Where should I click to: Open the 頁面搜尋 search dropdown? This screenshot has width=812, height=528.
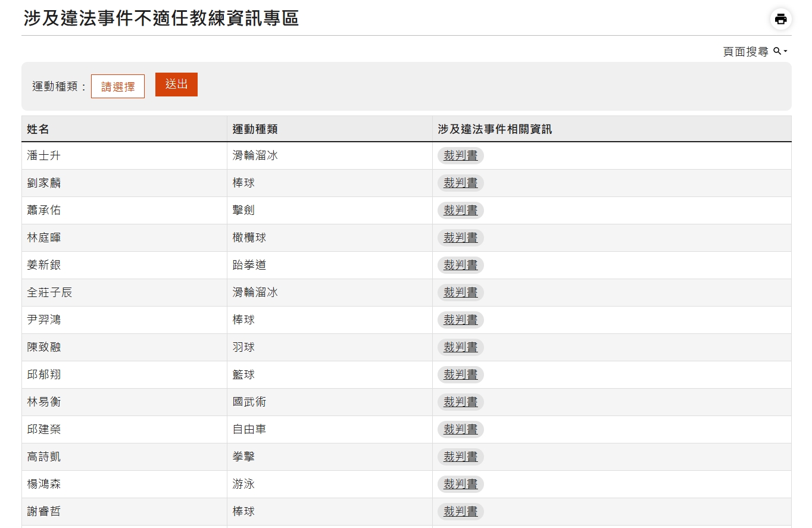[x=755, y=52]
